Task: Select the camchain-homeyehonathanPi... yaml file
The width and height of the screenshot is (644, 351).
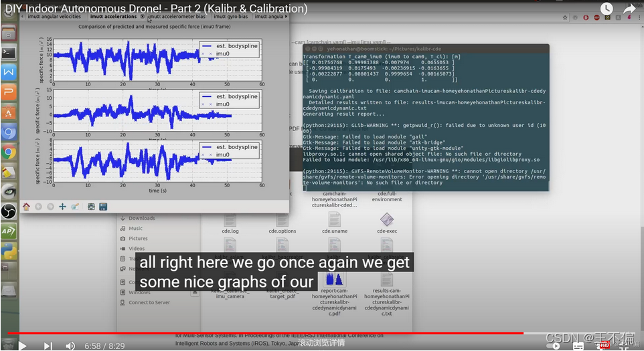Action: 334,199
